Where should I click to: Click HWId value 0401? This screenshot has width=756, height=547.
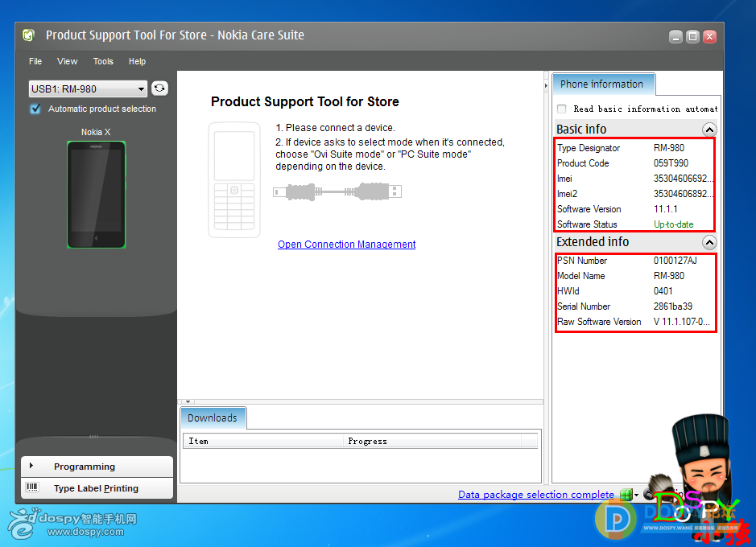[x=663, y=291]
